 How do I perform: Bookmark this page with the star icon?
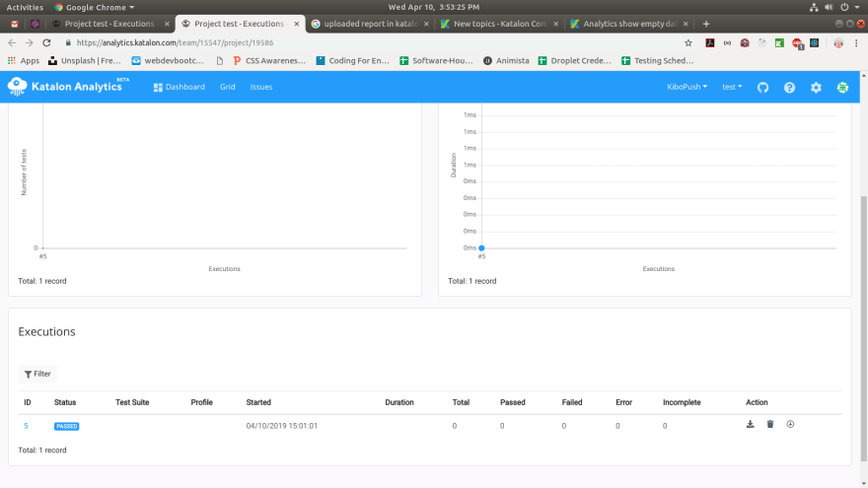pos(688,42)
